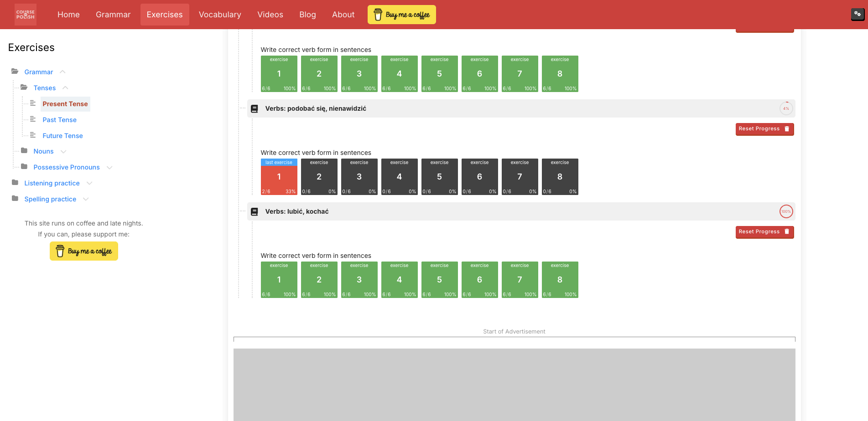Collapse the Tenses tree chevron

pos(65,88)
